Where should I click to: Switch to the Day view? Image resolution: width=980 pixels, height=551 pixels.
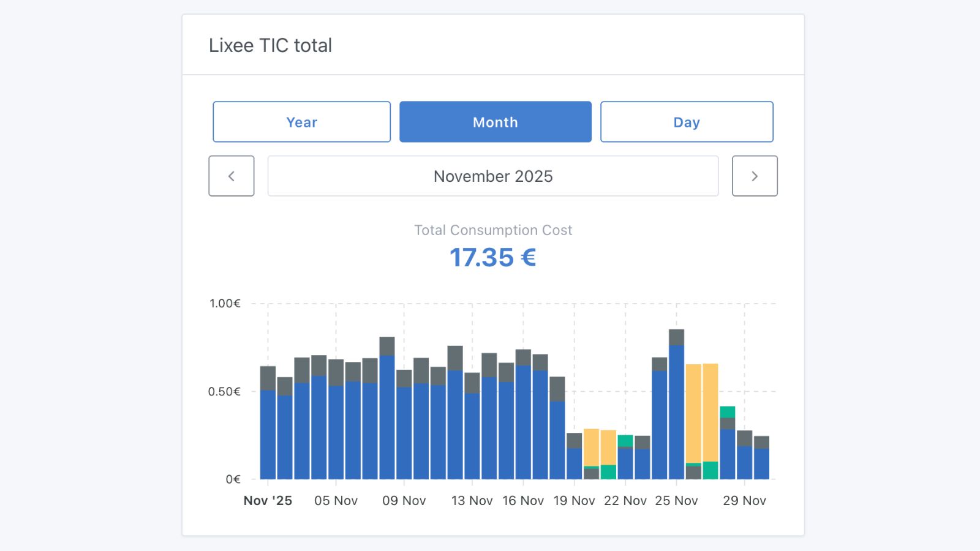pos(686,122)
